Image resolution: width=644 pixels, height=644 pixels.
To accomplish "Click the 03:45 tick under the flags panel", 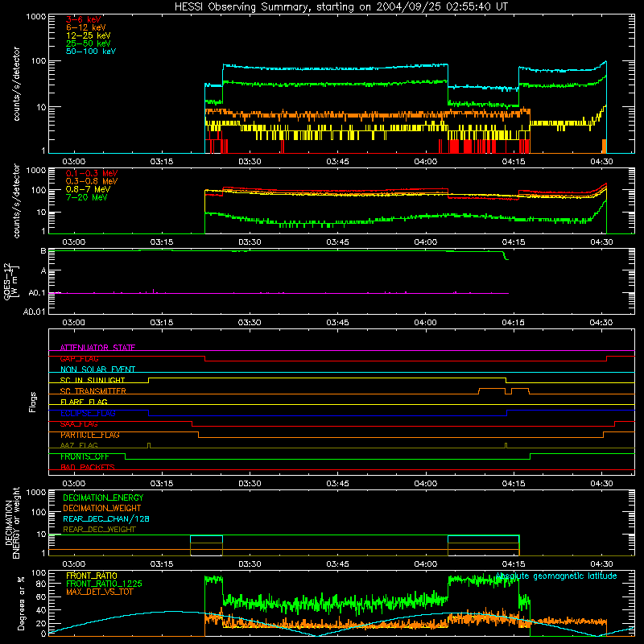I will click(x=337, y=484).
